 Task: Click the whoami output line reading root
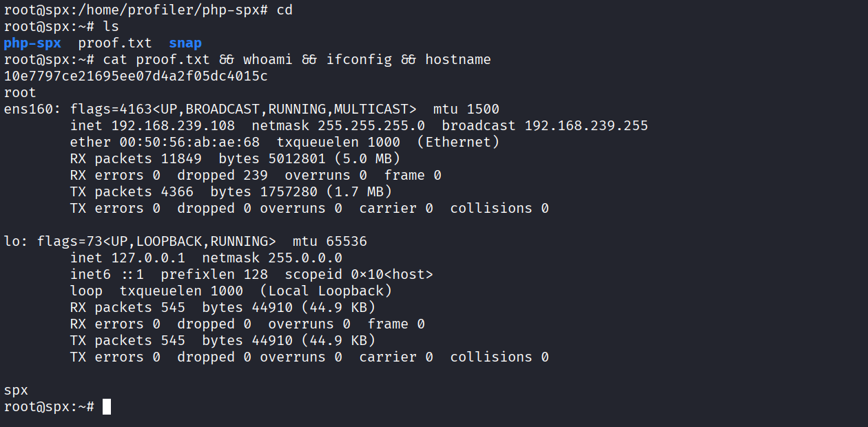[x=20, y=93]
